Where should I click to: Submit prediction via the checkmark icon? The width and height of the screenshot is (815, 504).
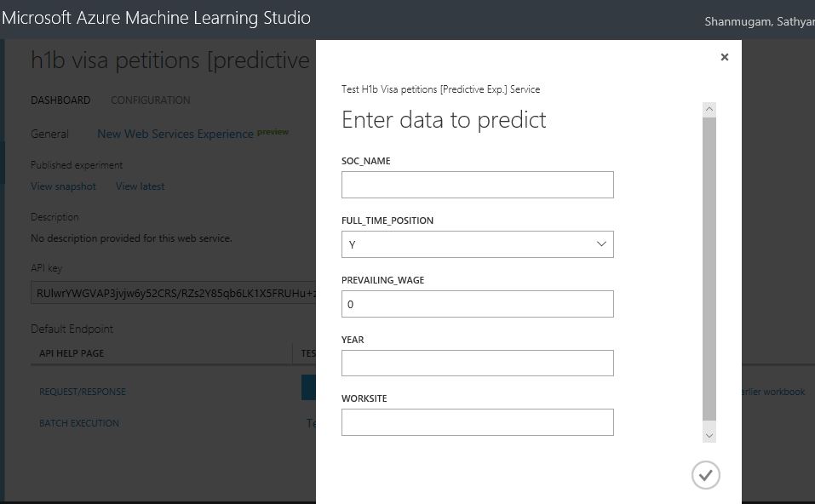704,474
